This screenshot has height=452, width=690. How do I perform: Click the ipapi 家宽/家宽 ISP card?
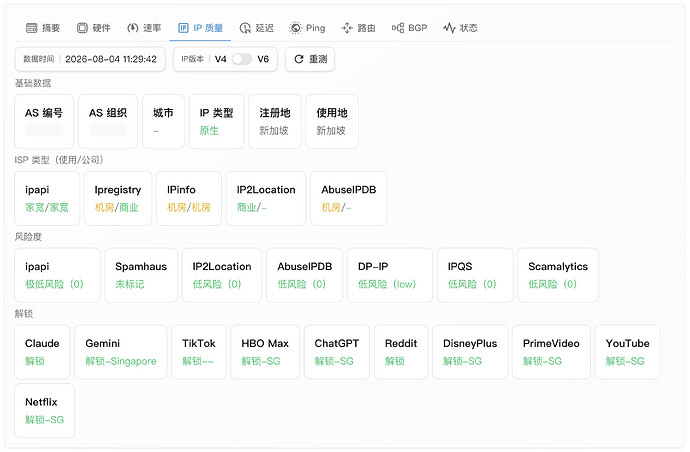click(47, 198)
